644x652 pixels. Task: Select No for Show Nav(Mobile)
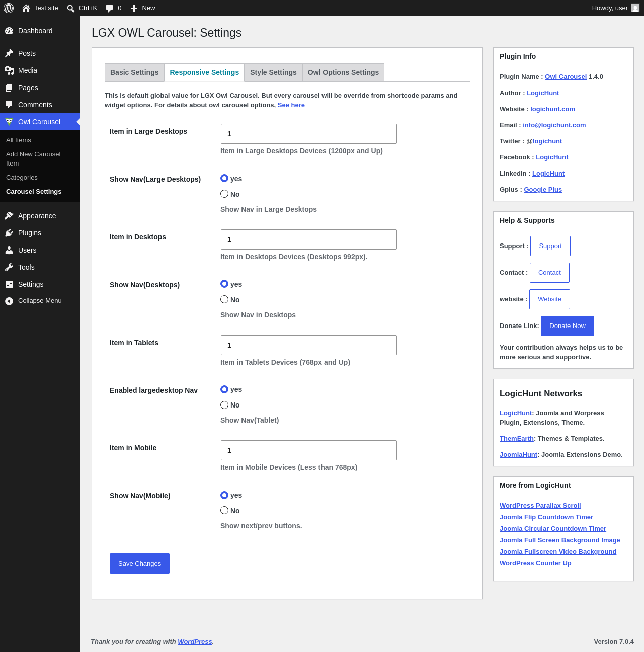click(x=224, y=510)
